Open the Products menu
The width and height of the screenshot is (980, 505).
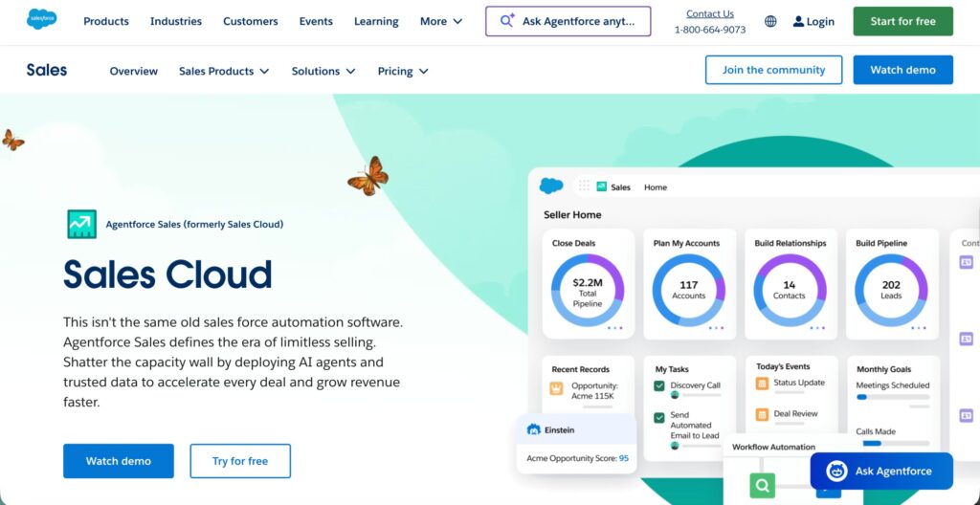[x=106, y=21]
